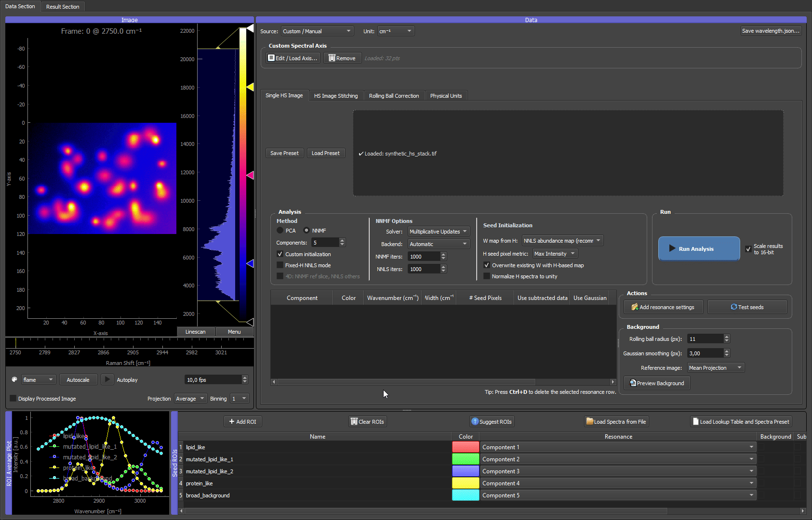
Task: Toggle Custom initialization checkbox
Action: click(x=280, y=254)
